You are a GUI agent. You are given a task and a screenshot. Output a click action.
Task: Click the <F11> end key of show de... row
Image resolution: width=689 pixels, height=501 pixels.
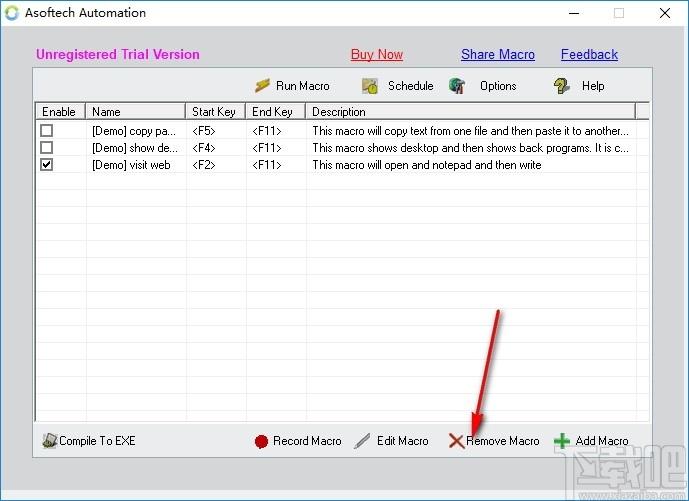[x=267, y=148]
